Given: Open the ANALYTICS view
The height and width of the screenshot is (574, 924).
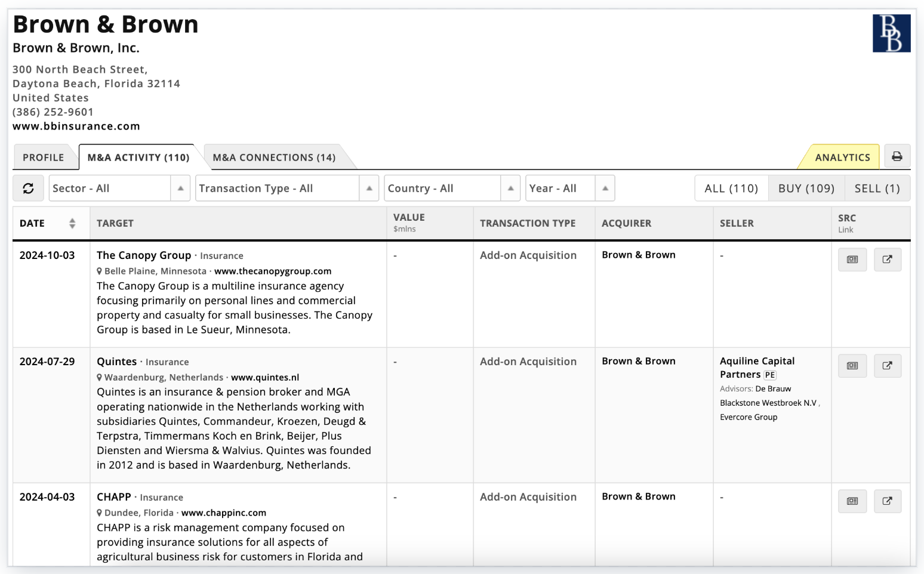Looking at the screenshot, I should tap(843, 157).
